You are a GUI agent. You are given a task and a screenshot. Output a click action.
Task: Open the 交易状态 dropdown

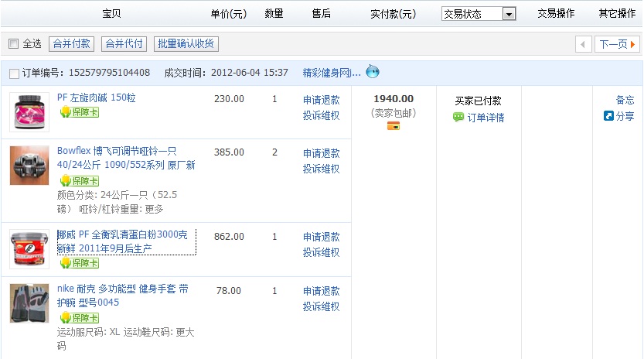tap(479, 14)
